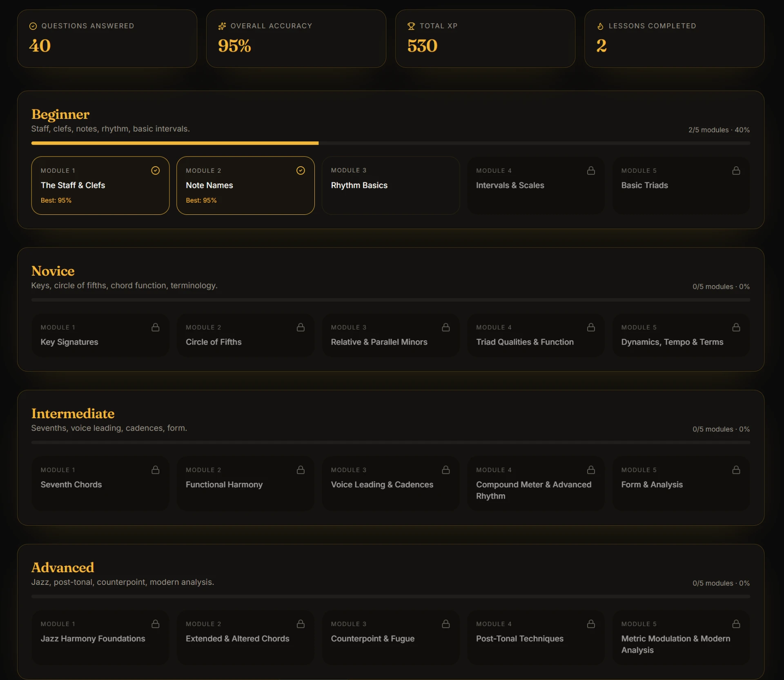Click the lock icon on Functional Harmony
This screenshot has height=680, width=784.
[301, 470]
